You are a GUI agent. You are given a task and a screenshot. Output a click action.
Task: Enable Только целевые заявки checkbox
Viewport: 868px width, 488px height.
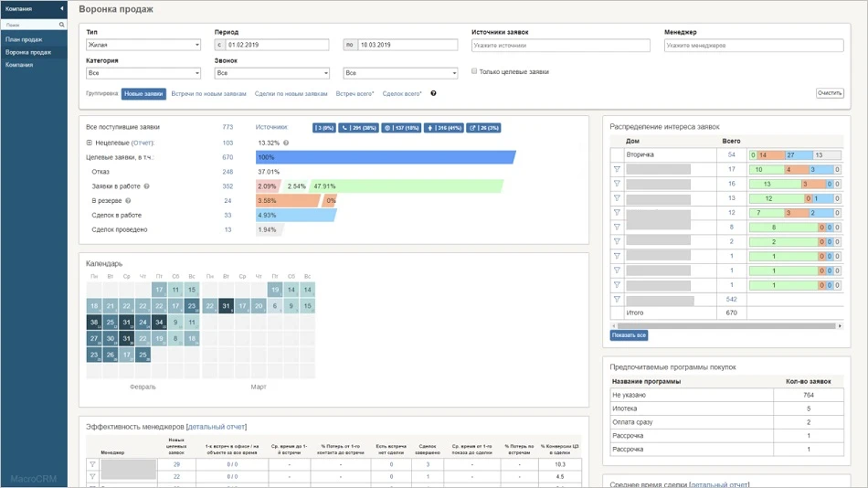[x=474, y=71]
